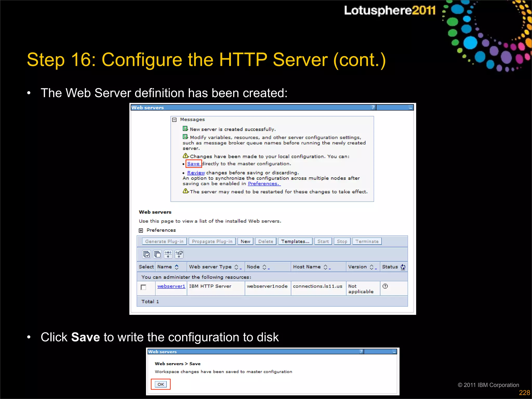Click the 'Web servers > Save' breadcrumb text
The width and height of the screenshot is (532, 399).
178,364
